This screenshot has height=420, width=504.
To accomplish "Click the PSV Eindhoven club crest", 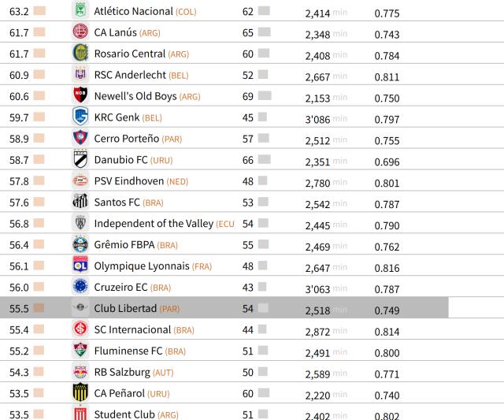I will (x=80, y=180).
